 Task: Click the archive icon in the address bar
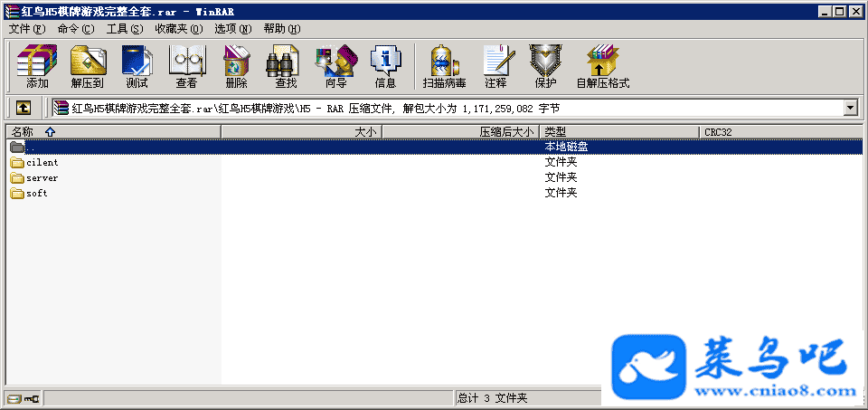point(61,108)
